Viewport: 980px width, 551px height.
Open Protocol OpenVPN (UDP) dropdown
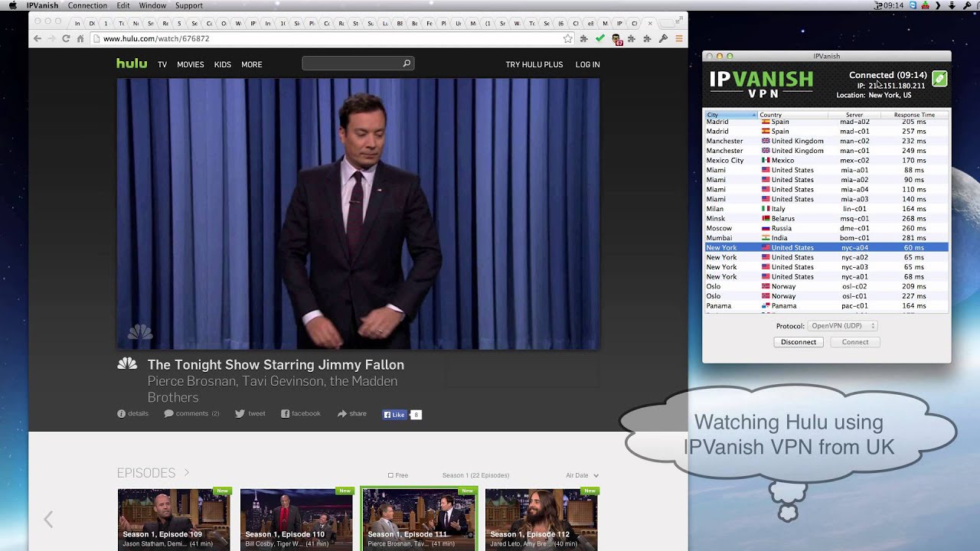pos(842,326)
